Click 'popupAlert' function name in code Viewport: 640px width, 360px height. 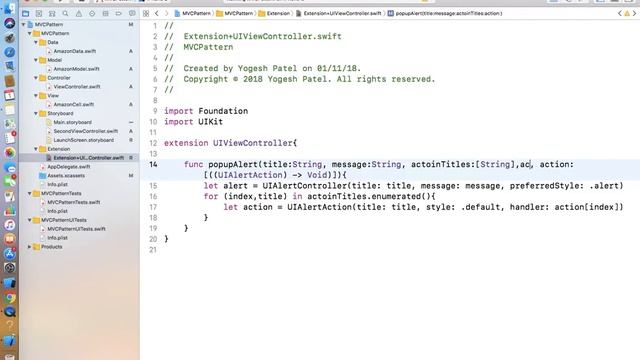point(233,164)
